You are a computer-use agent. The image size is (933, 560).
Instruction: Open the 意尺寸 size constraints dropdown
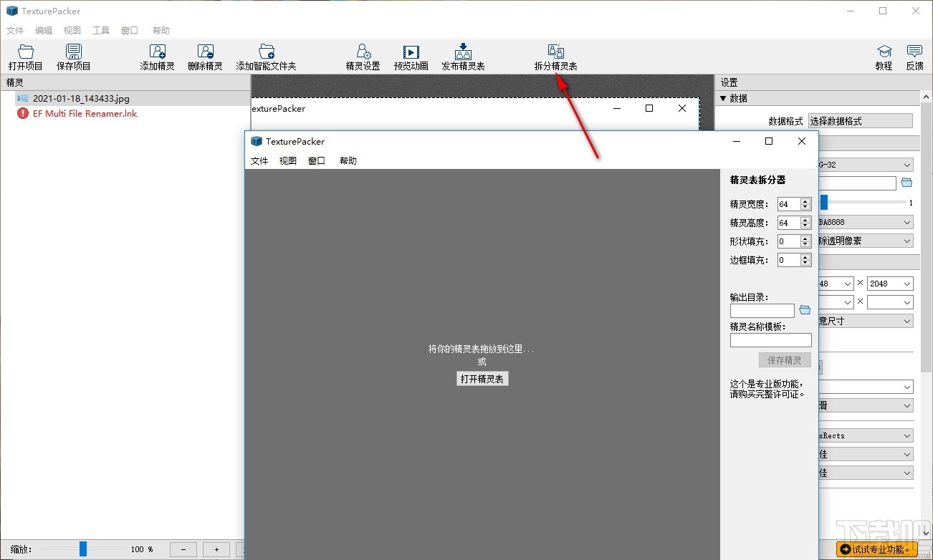pyautogui.click(x=866, y=321)
